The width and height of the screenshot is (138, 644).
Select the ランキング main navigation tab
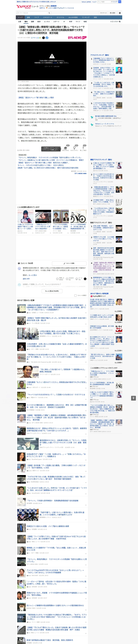point(86,17)
